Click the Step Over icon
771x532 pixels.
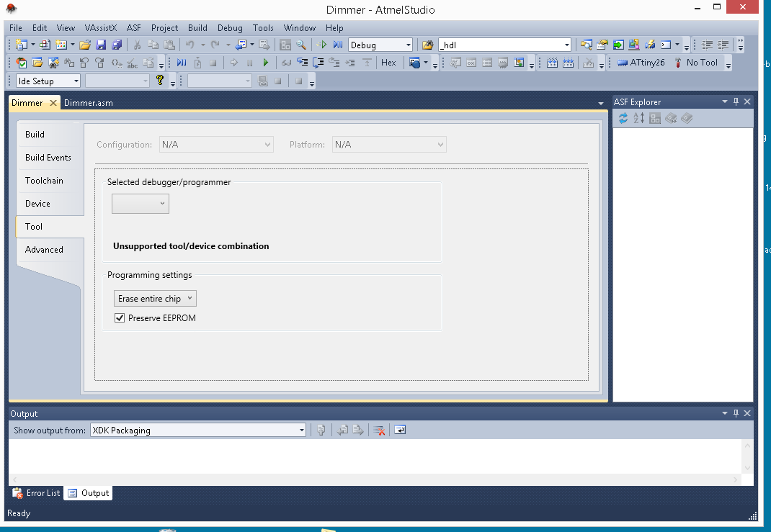[318, 63]
